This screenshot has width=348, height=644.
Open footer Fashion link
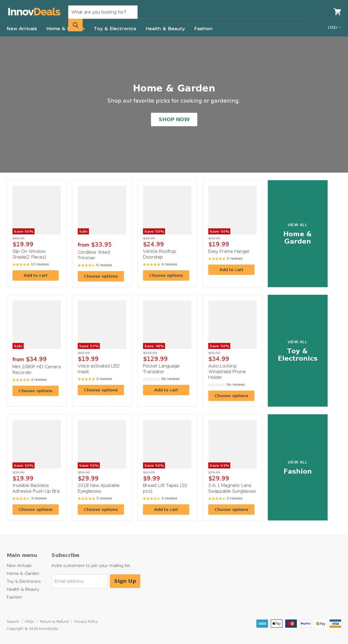pos(14,598)
